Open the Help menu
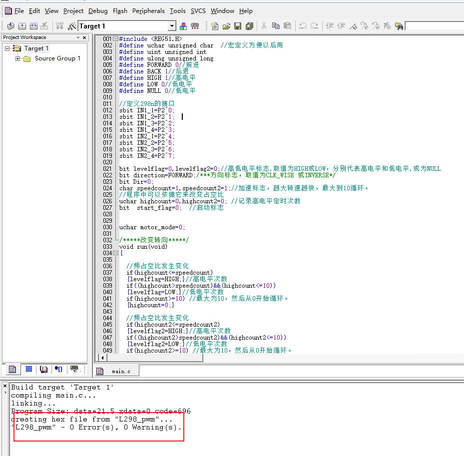464x456 pixels. (246, 11)
